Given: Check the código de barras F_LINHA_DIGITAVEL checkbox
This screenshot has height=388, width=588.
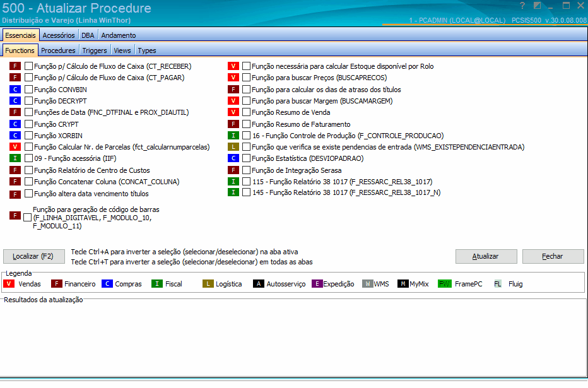Looking at the screenshot, I should tap(27, 218).
